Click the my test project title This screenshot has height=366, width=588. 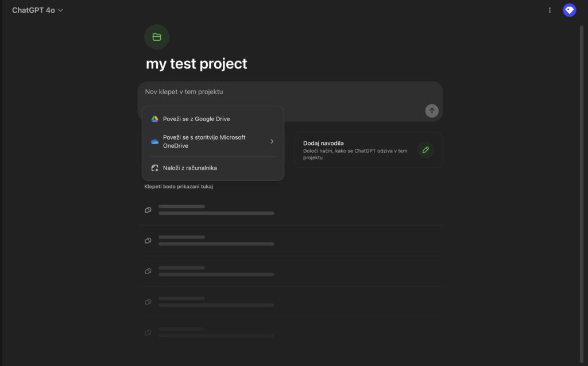coord(196,63)
